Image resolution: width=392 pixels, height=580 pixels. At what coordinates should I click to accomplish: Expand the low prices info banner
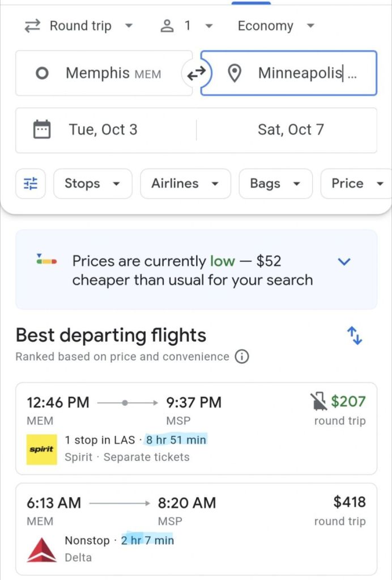(x=344, y=261)
